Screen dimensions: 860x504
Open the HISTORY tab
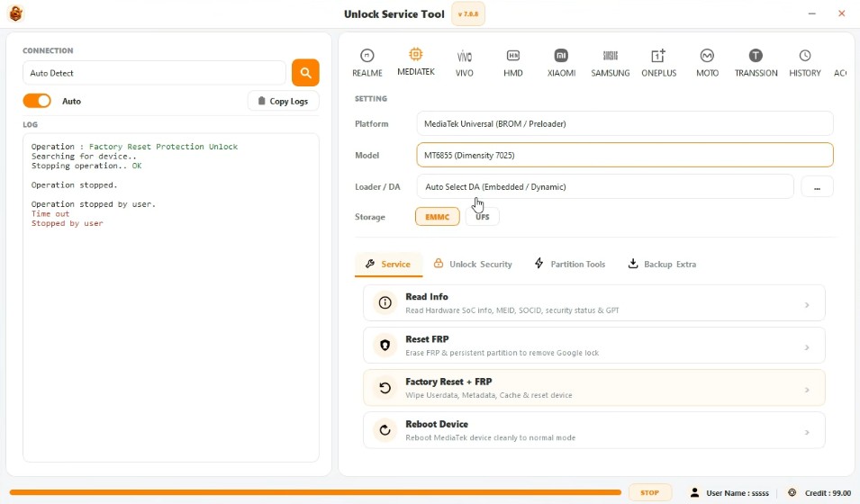click(x=804, y=62)
